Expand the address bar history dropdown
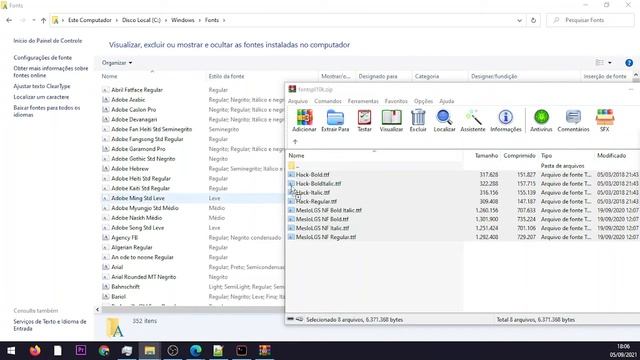Screen dimensions: 640x360 (519, 20)
